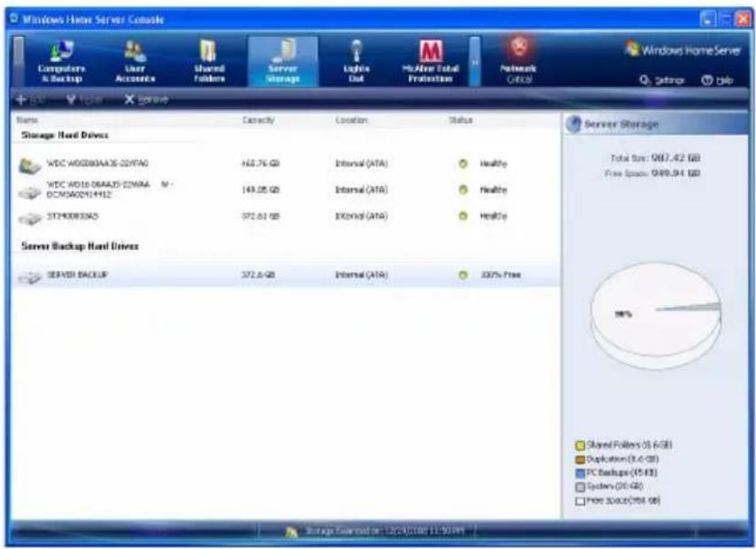This screenshot has height=549, width=756.
Task: Open Settings in the top right
Action: [662, 81]
